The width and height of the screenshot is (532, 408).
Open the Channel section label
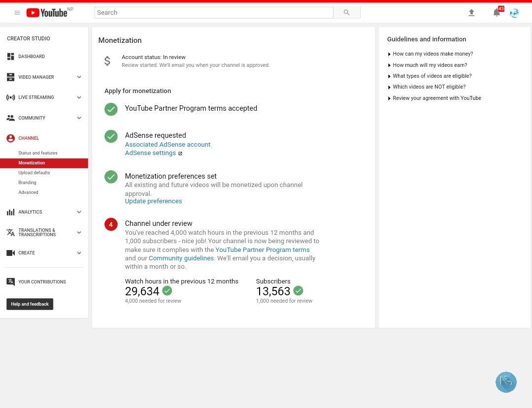click(x=29, y=138)
